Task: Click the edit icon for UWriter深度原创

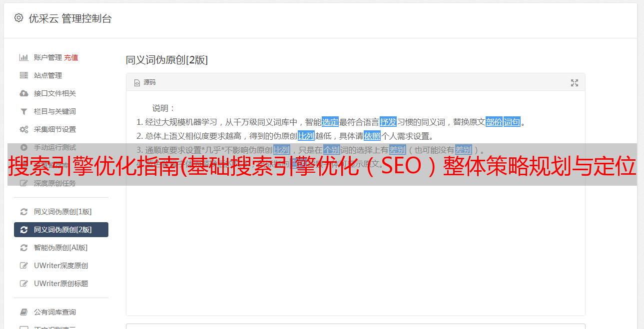Action: pyautogui.click(x=23, y=266)
